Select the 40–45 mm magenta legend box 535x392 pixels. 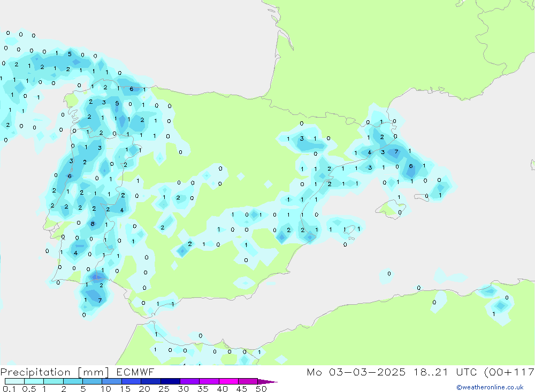tap(228, 381)
